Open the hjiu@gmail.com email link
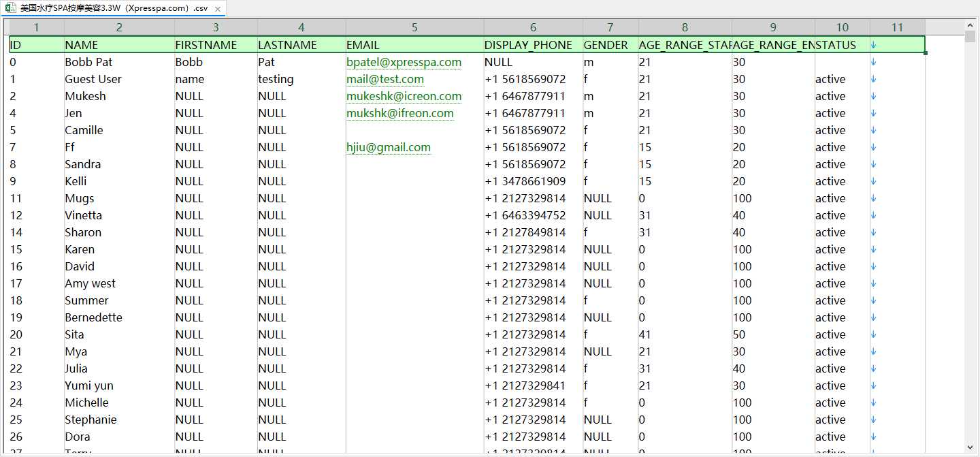Viewport: 980px width, 457px height. point(389,147)
